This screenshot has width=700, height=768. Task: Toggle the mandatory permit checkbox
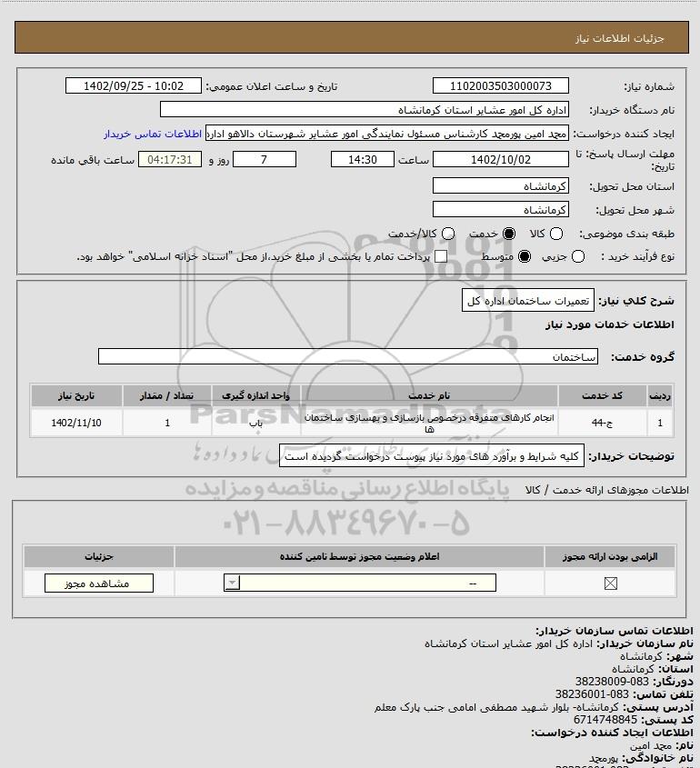coord(610,583)
